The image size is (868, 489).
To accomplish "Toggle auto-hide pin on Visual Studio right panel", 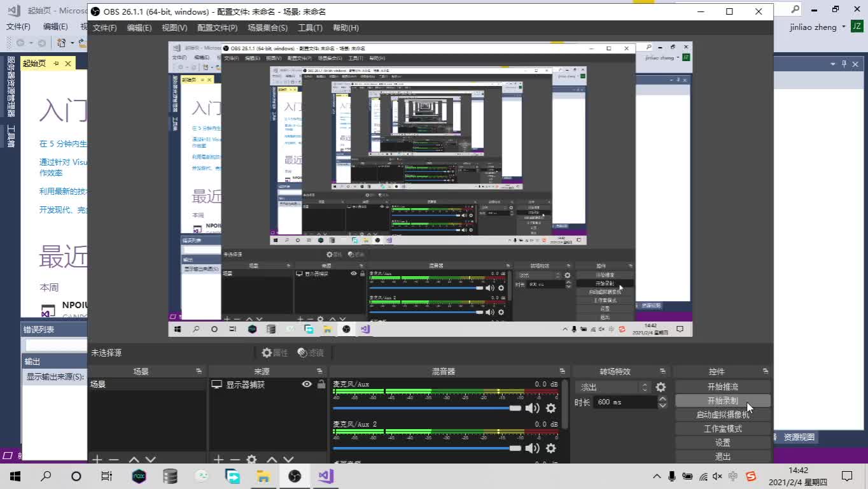I will pos(844,64).
